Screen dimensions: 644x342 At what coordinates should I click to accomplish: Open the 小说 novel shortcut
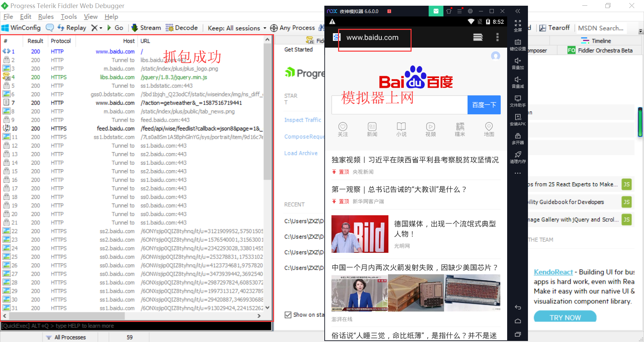[401, 129]
